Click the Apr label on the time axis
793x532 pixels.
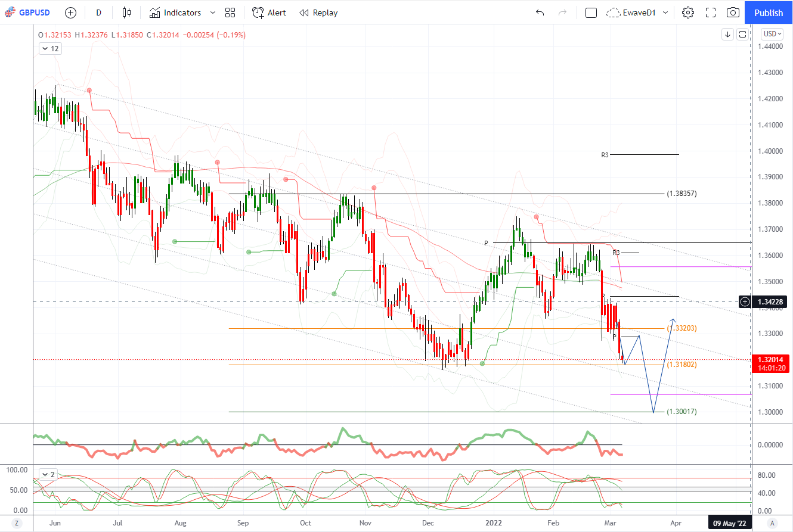pyautogui.click(x=675, y=522)
